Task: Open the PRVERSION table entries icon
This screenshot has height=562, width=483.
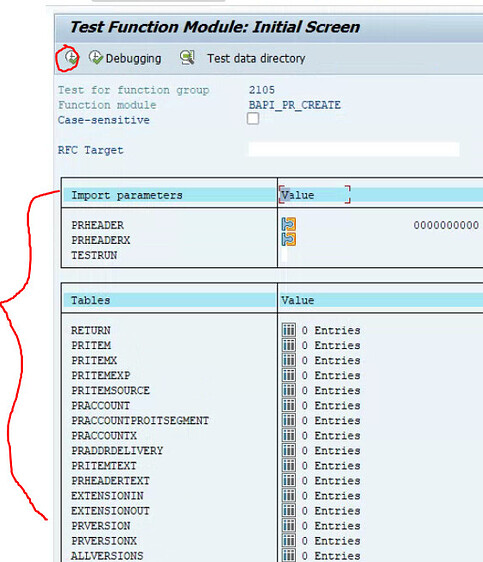Action: coord(289,525)
